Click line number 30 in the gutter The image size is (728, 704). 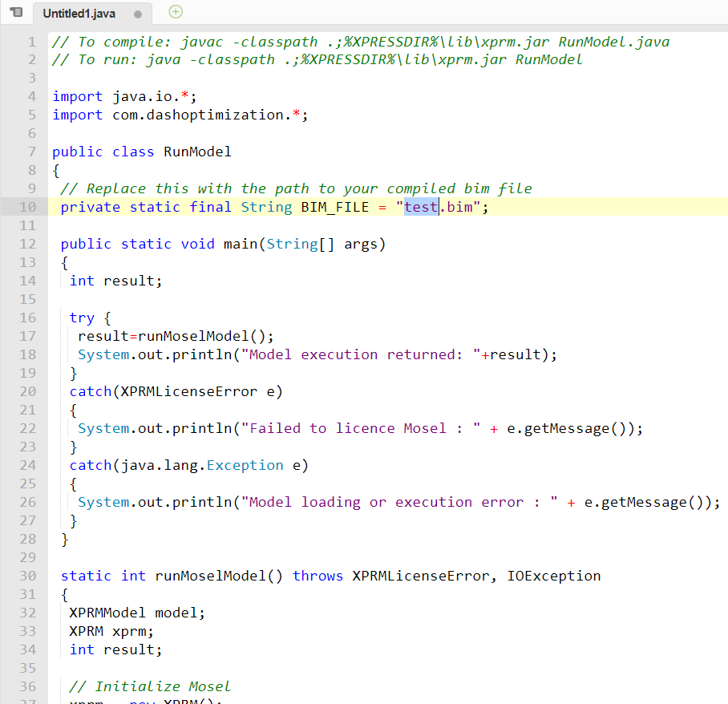click(x=27, y=575)
